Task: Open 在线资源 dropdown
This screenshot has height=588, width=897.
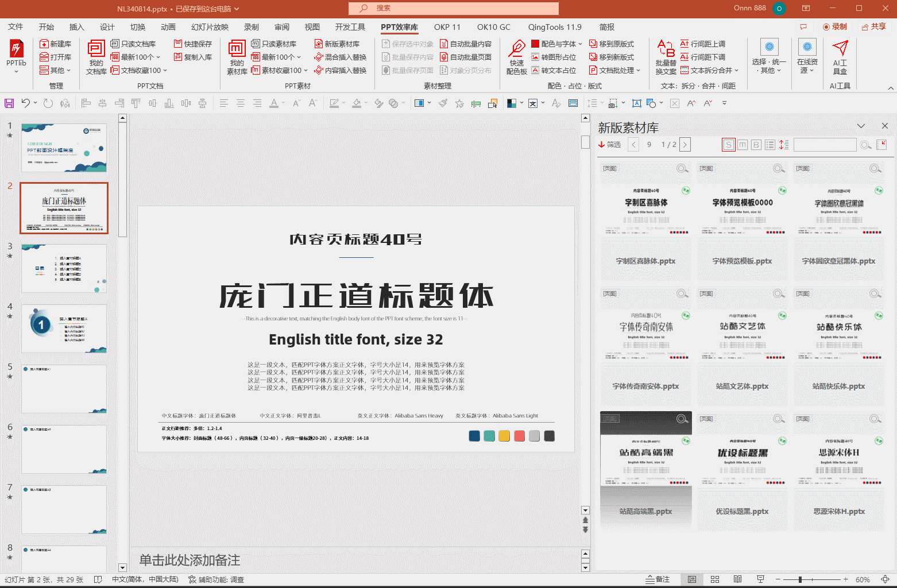Action: tap(807, 57)
